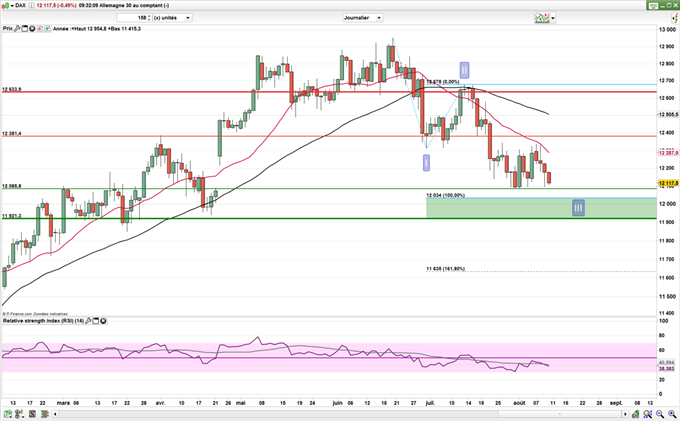The width and height of the screenshot is (680, 421).
Task: Click the stepper arrows of the units field
Action: [x=149, y=18]
